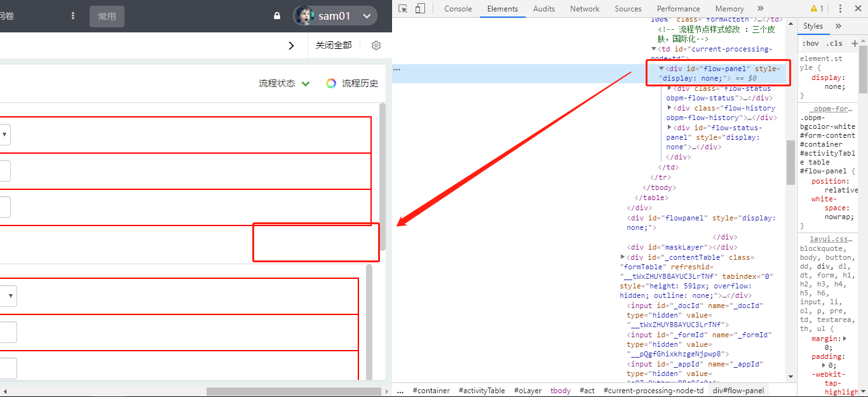This screenshot has width=868, height=397.
Task: Open the _obpm-for… stylesheet source link
Action: pos(832,109)
